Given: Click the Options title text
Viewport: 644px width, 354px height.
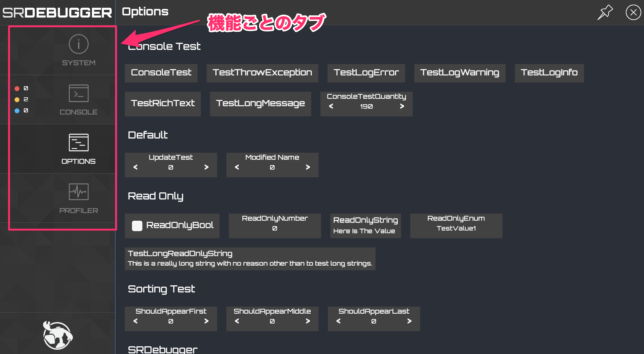Looking at the screenshot, I should [x=145, y=12].
